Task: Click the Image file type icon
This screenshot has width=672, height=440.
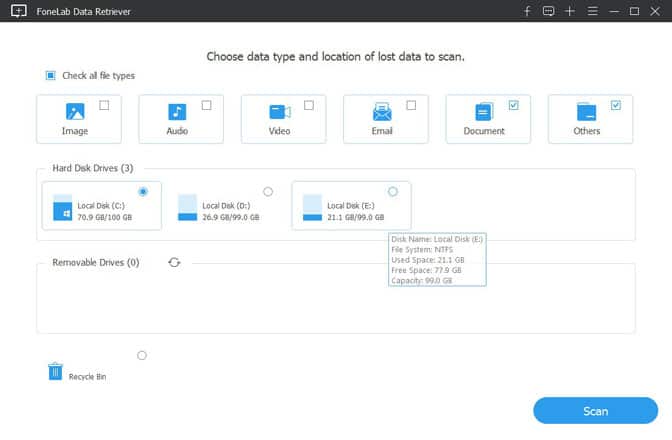Action: (x=75, y=112)
